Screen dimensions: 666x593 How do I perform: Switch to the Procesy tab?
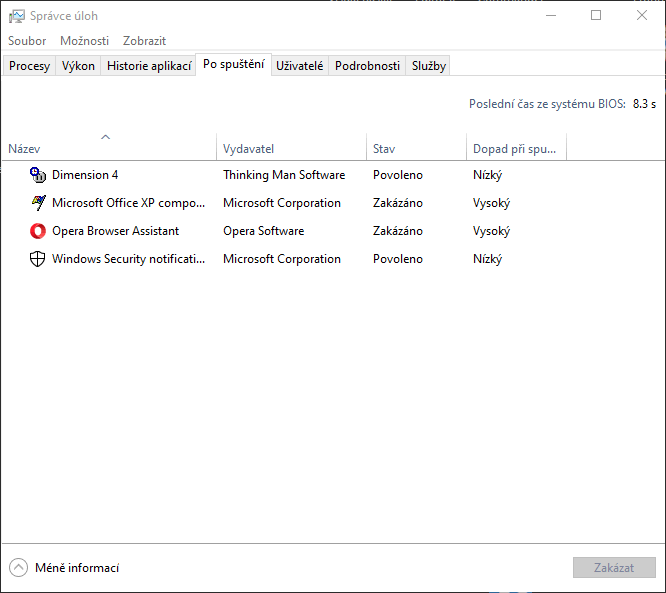click(29, 66)
